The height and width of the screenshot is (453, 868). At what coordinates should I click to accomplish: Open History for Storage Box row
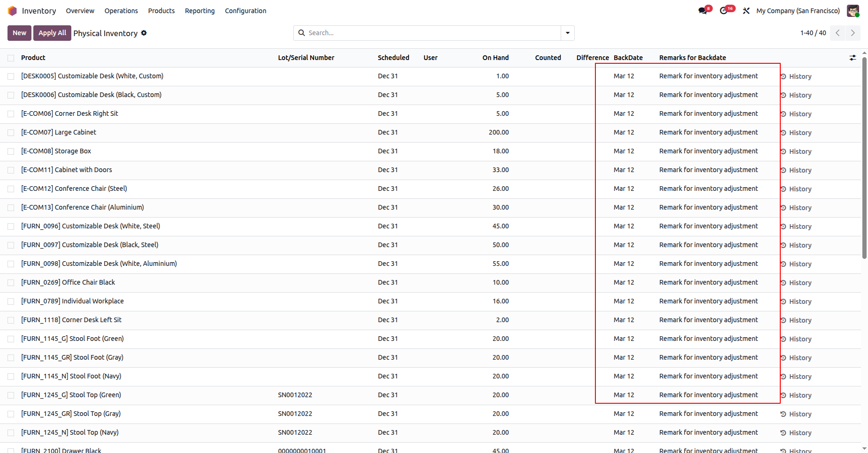click(796, 151)
